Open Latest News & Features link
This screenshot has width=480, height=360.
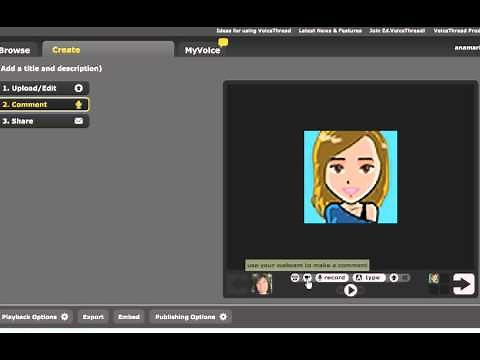coord(330,31)
